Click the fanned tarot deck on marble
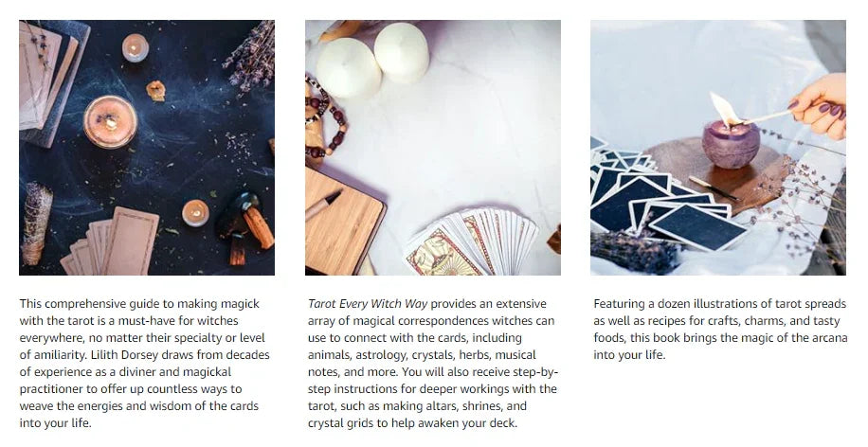Screen dimensions: 868x447 tap(471, 241)
